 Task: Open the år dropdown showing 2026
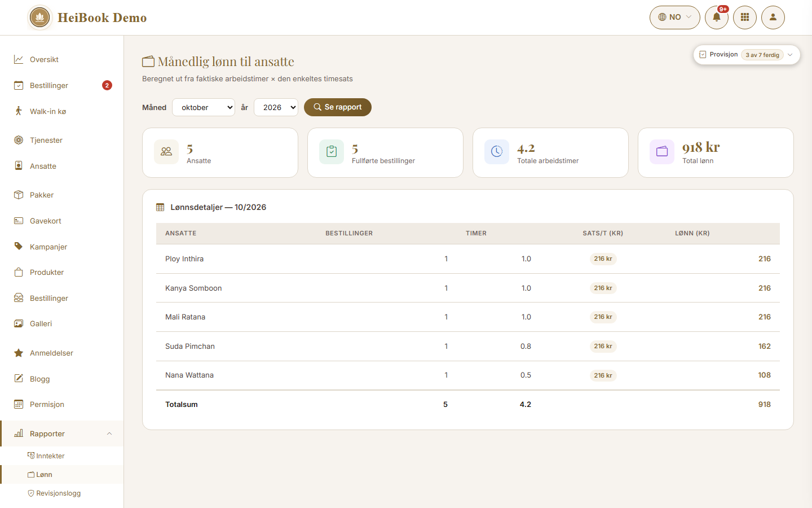[x=276, y=107]
